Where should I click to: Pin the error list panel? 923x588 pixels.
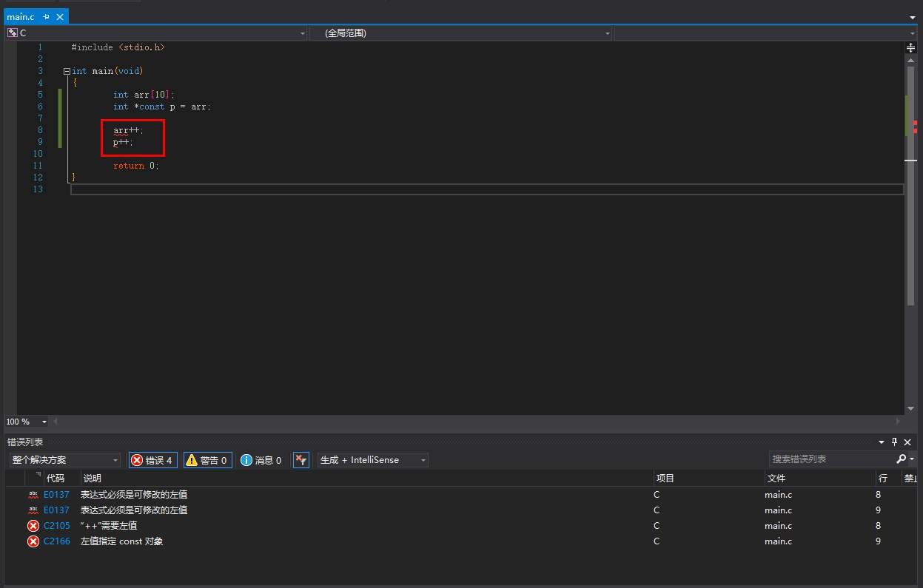coord(894,442)
